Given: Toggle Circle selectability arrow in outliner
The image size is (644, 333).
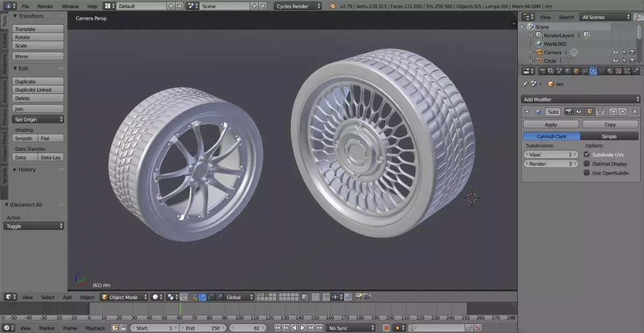Looking at the screenshot, I should coord(624,61).
